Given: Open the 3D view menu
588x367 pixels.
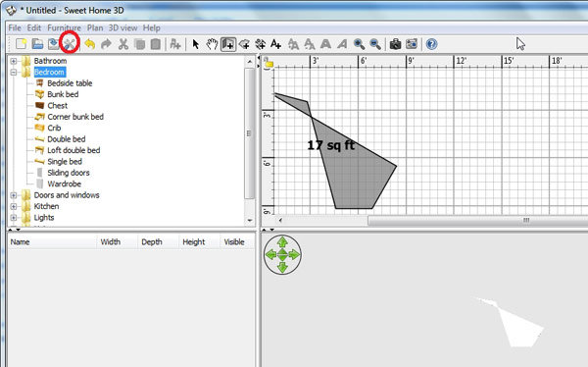Looking at the screenshot, I should click(x=123, y=27).
